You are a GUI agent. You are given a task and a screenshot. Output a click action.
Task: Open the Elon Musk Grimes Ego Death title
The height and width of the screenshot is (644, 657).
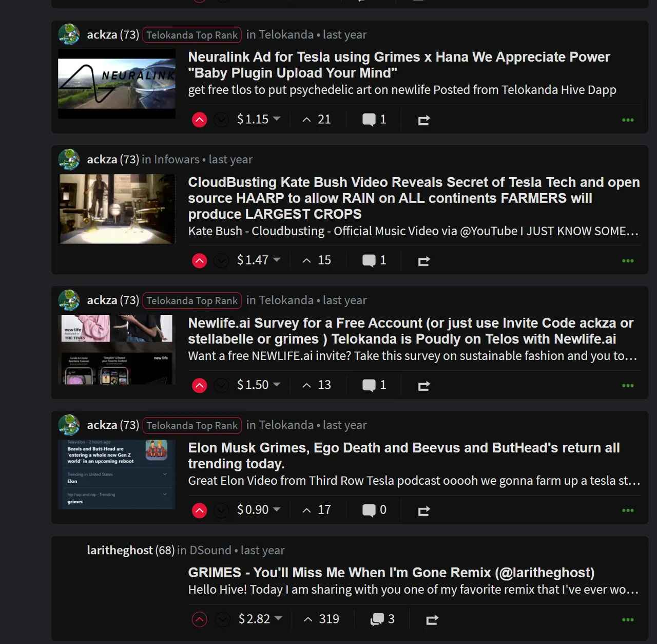404,456
